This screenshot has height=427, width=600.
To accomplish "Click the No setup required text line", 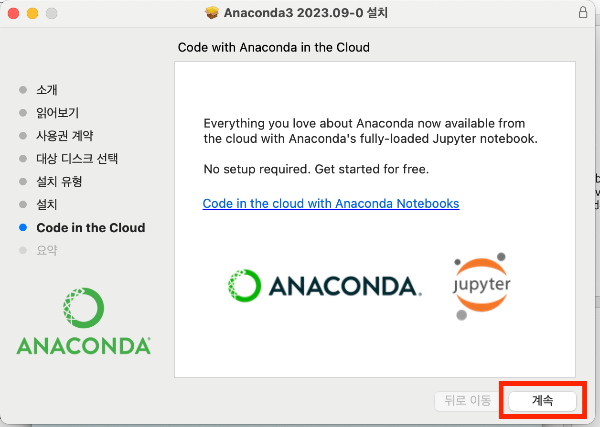I will 316,169.
